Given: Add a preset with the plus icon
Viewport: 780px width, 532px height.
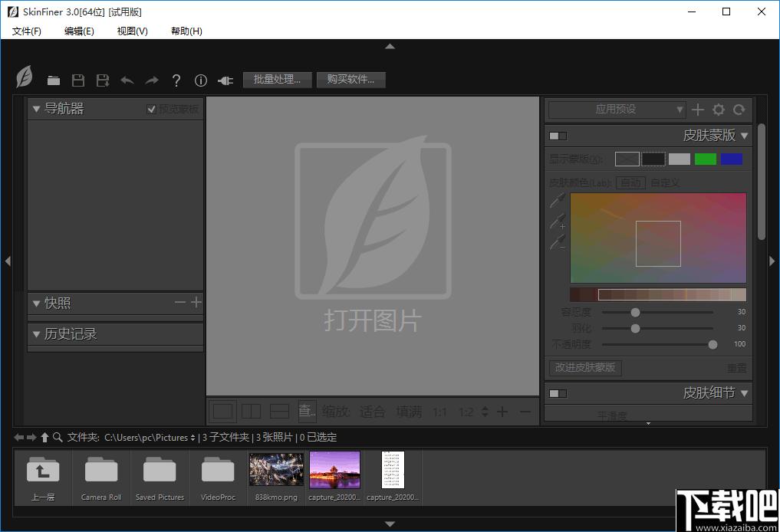Looking at the screenshot, I should 697,110.
